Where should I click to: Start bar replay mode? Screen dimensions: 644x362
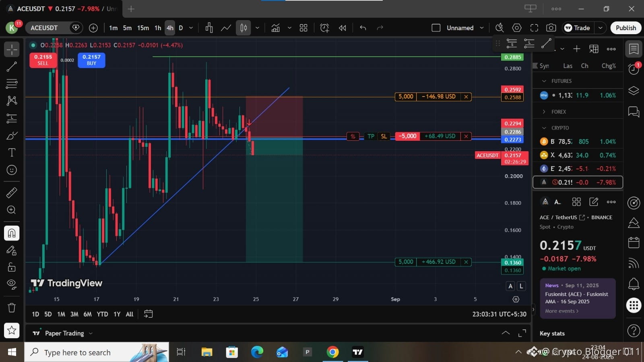343,28
